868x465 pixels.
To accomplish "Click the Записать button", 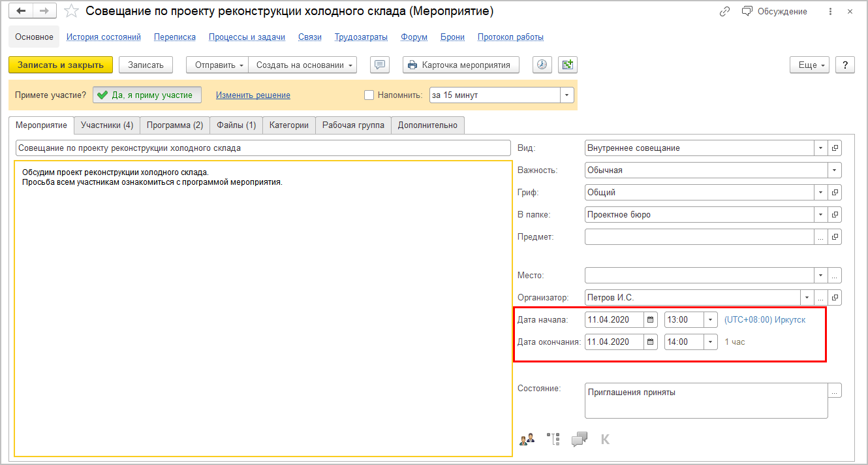I will [x=146, y=65].
